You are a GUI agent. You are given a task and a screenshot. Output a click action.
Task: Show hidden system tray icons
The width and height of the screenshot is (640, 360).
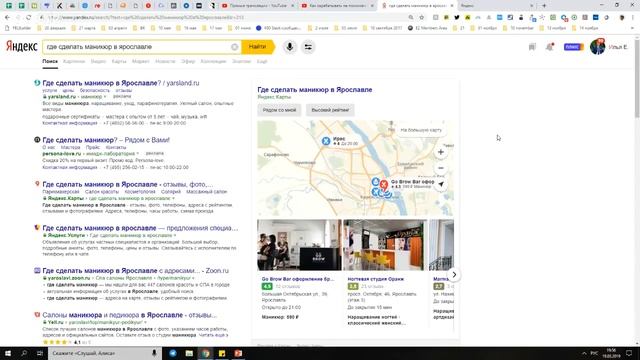[584, 353]
